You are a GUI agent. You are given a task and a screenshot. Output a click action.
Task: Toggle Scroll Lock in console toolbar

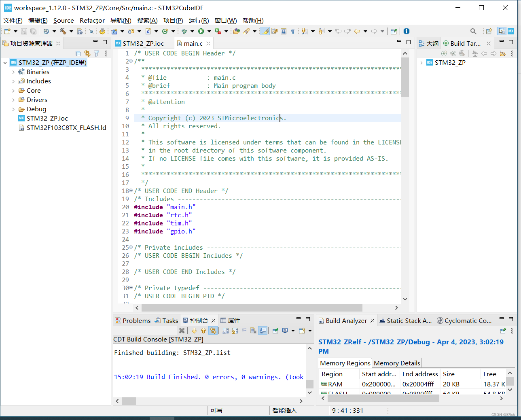click(235, 331)
